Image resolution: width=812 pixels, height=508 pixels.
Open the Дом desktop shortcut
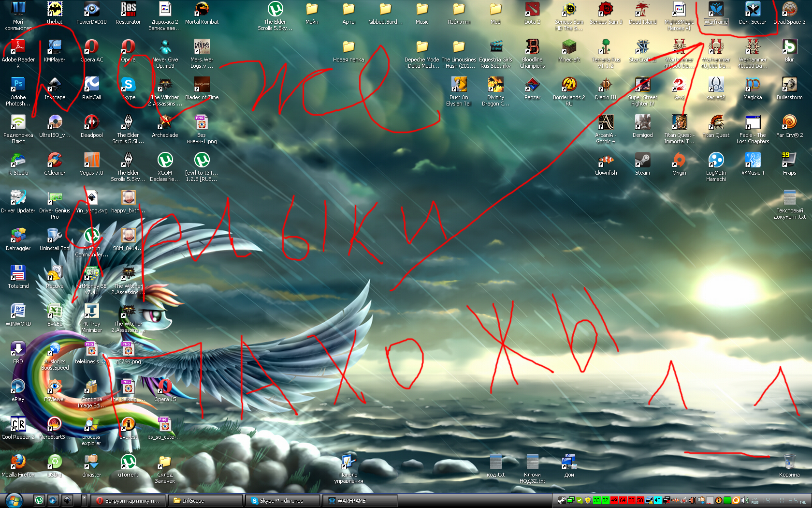tap(569, 466)
